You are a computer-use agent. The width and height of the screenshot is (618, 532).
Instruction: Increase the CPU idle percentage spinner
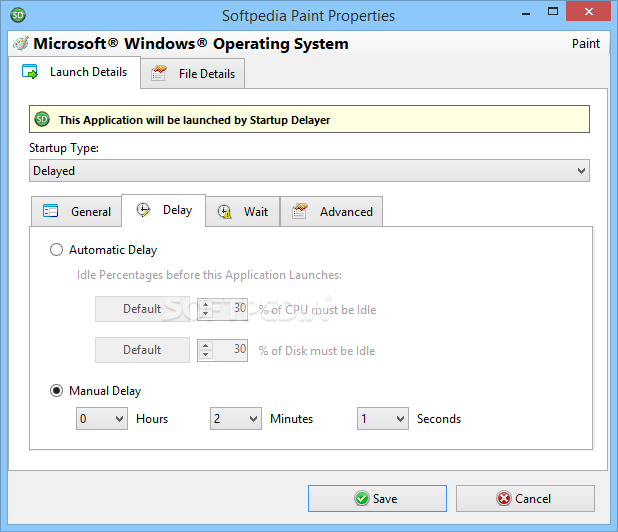[205, 304]
